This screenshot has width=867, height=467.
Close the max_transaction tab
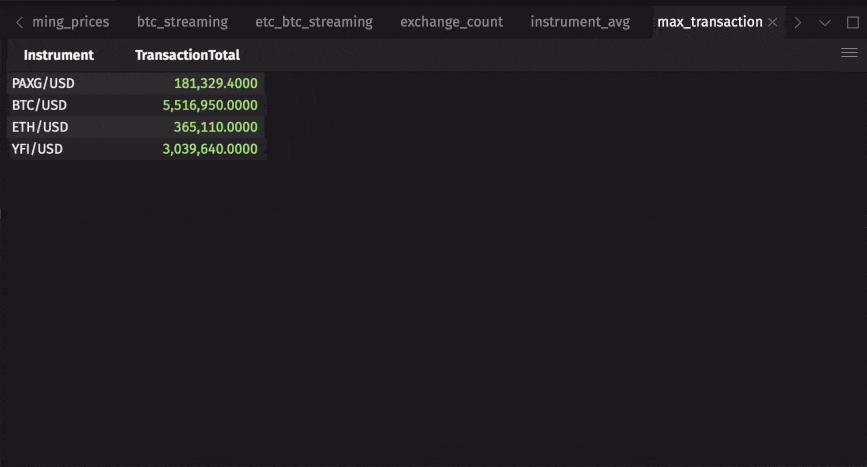[x=772, y=22]
